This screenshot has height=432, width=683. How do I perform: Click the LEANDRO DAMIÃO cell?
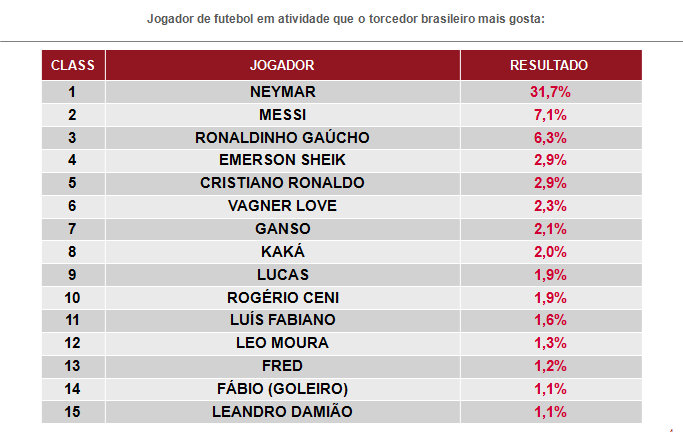pyautogui.click(x=282, y=412)
